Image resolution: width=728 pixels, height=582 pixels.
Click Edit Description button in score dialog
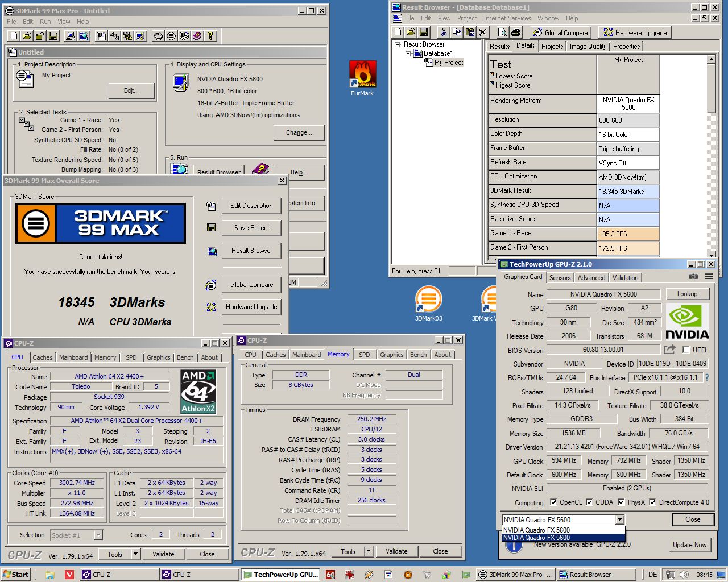coord(251,206)
